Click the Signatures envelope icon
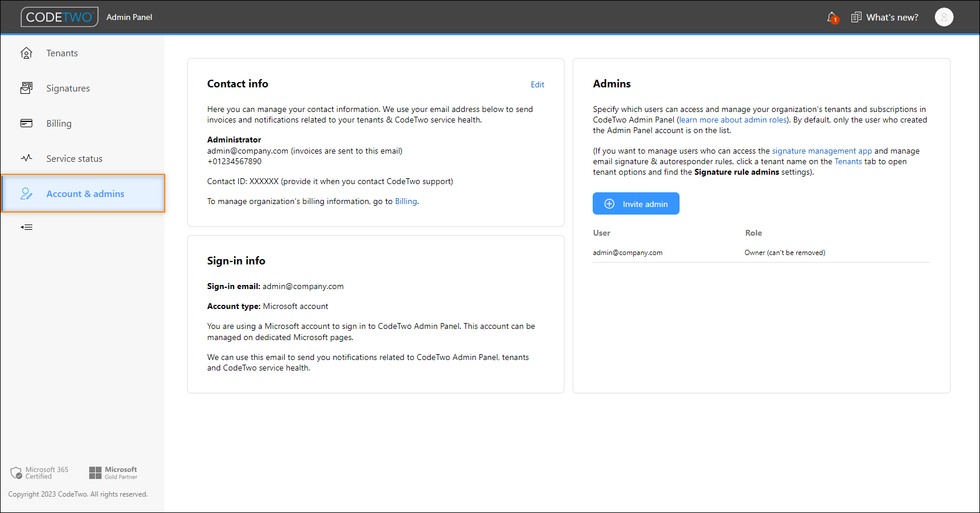The image size is (980, 513). click(x=26, y=89)
